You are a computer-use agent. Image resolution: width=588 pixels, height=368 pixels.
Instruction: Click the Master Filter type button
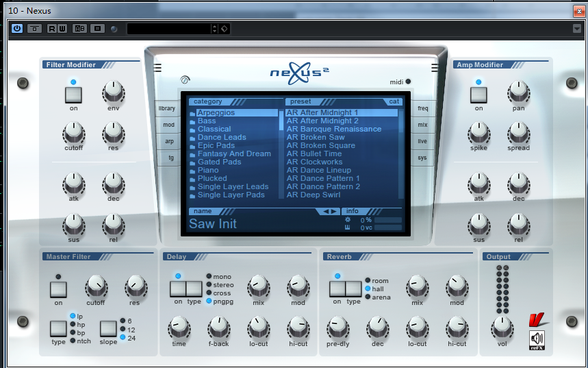58,328
